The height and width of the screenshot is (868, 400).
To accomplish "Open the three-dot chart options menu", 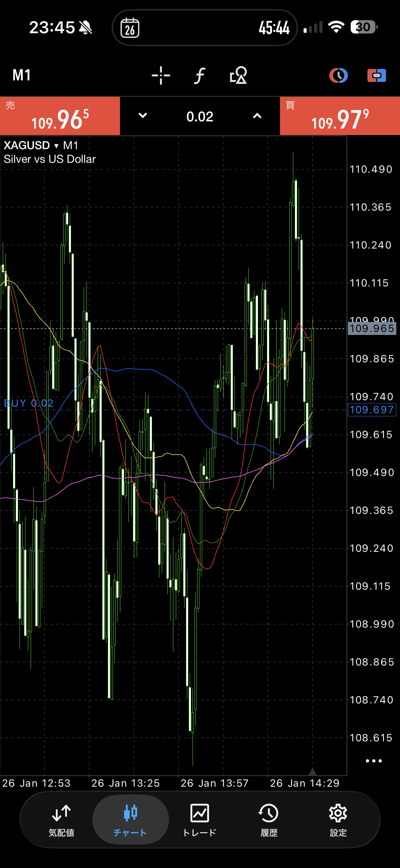I will point(373,761).
